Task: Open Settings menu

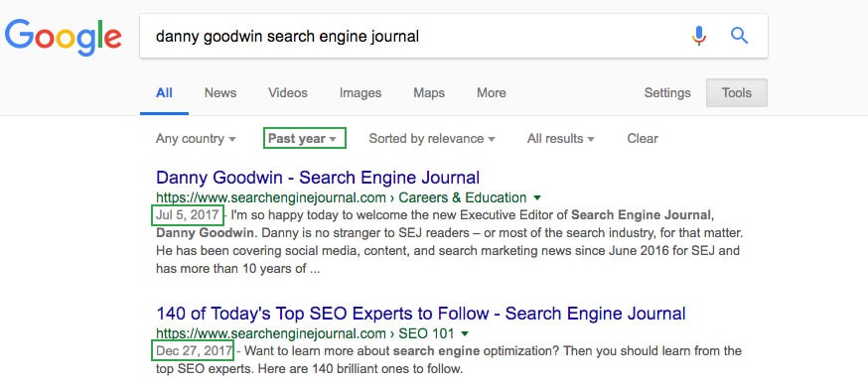Action: [x=667, y=93]
